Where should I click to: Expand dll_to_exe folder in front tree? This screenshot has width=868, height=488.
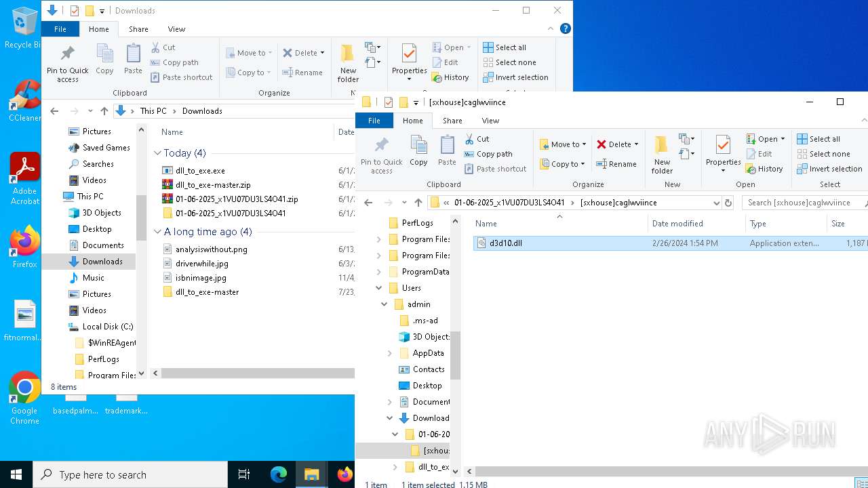tap(395, 467)
